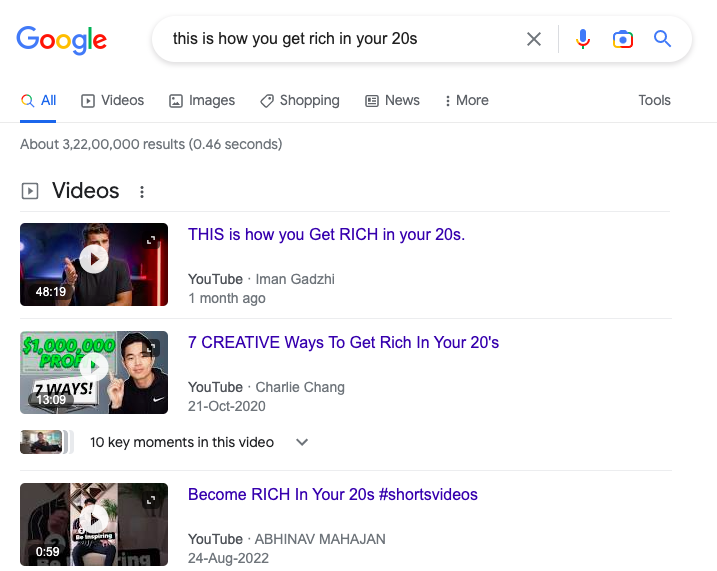Open 'Become RICH In Your 20s #shortsvideos' link
This screenshot has width=717, height=571.
pyautogui.click(x=333, y=495)
